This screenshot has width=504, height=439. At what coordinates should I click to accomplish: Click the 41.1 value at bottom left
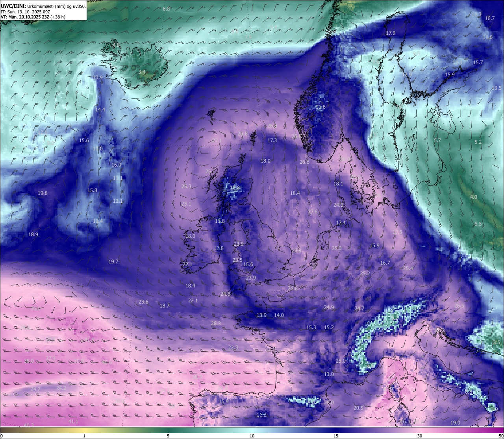[x=73, y=422]
